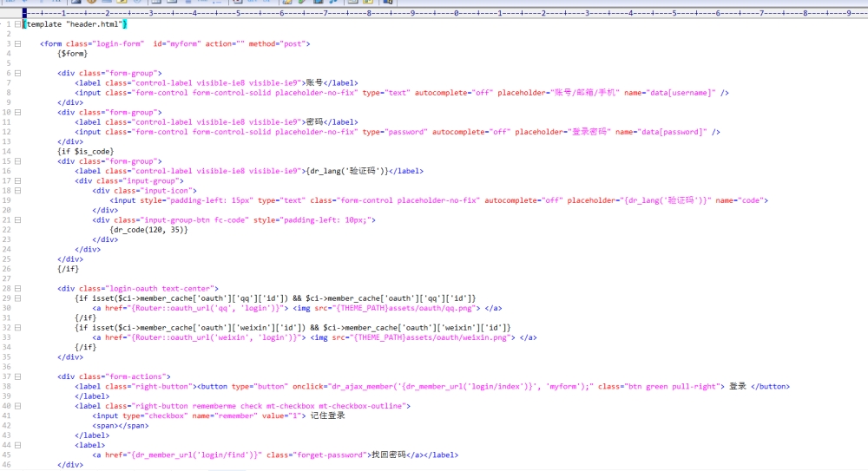868x471 pixels.
Task: Collapse the qq isset block on line 29
Action: pyautogui.click(x=17, y=298)
